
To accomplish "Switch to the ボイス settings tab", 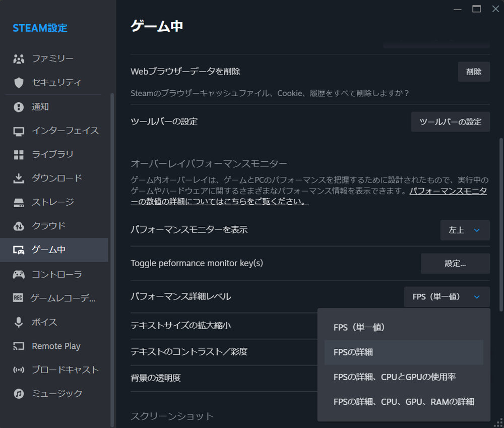I will pos(54,322).
